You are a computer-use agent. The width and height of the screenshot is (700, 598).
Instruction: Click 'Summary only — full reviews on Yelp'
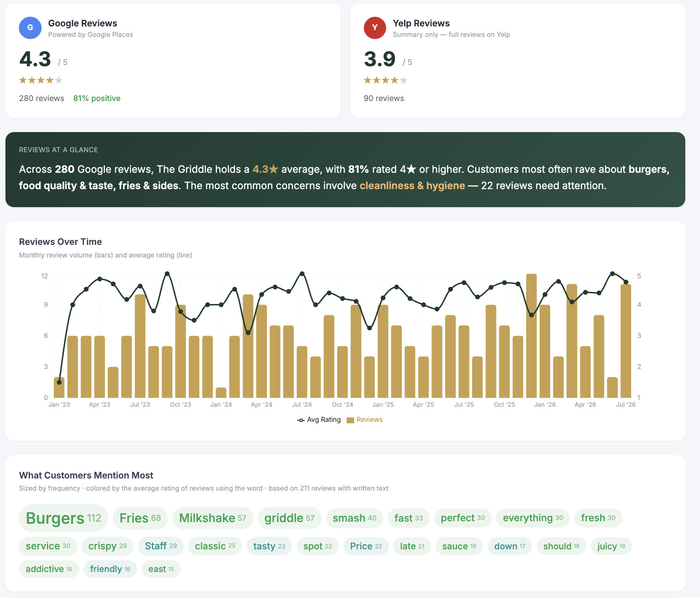click(x=452, y=35)
